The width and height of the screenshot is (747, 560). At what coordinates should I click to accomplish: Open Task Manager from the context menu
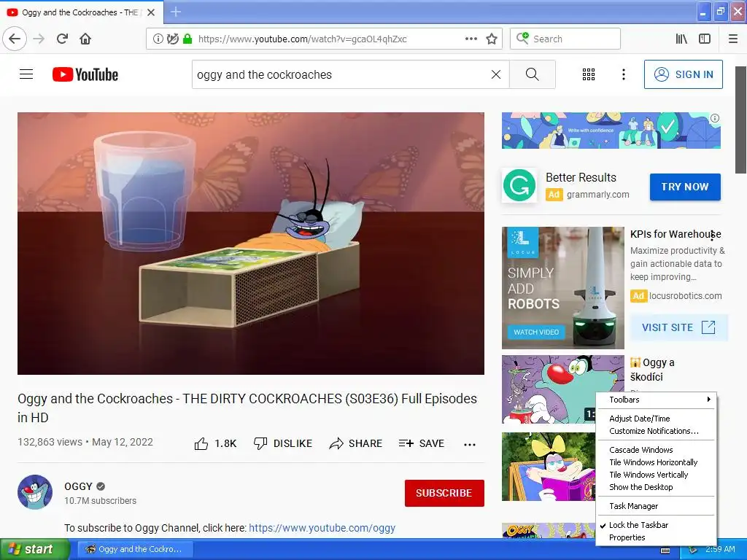(656, 506)
